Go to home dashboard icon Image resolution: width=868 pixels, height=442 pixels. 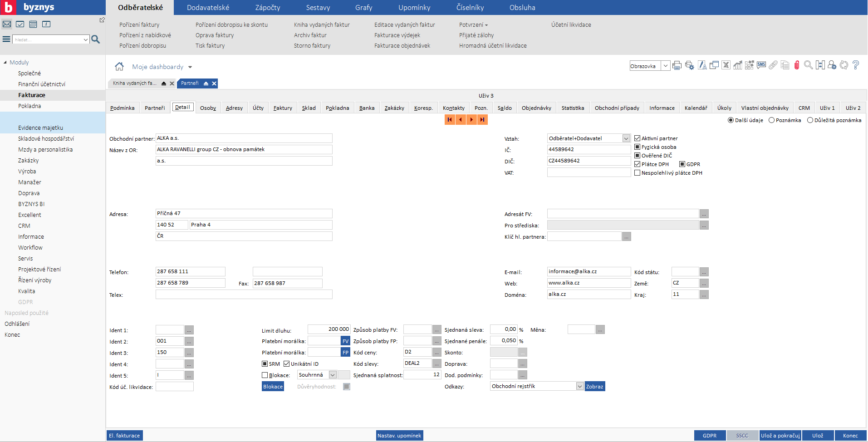(119, 67)
